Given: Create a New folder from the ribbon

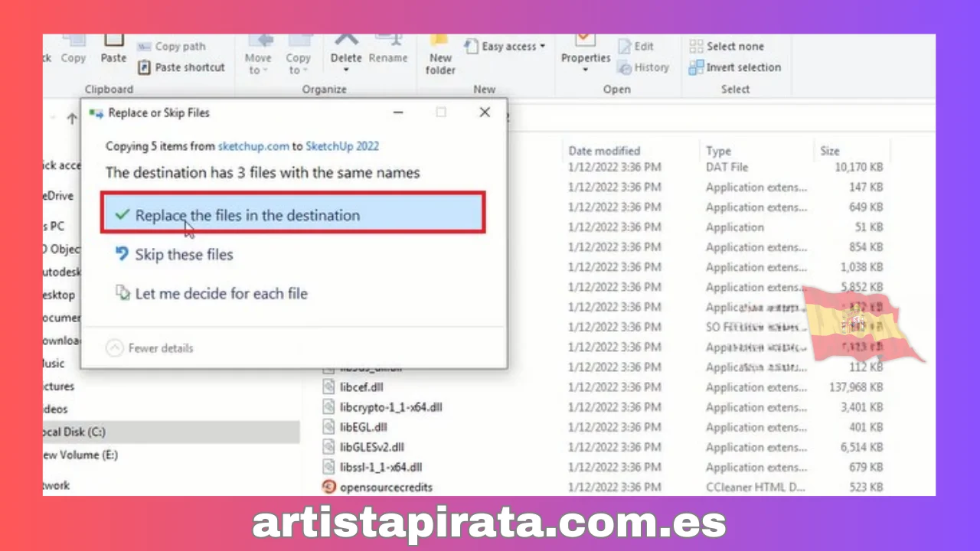Looking at the screenshot, I should click(440, 55).
